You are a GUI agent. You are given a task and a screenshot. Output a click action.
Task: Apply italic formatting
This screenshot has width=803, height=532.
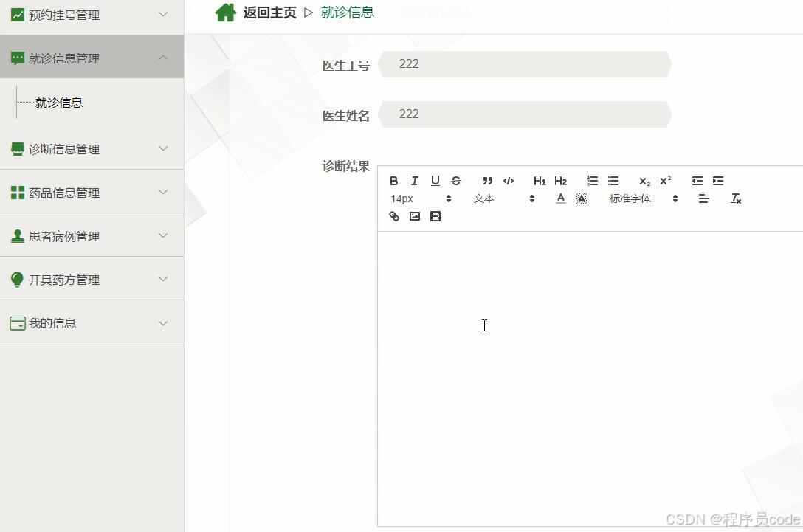(x=414, y=181)
